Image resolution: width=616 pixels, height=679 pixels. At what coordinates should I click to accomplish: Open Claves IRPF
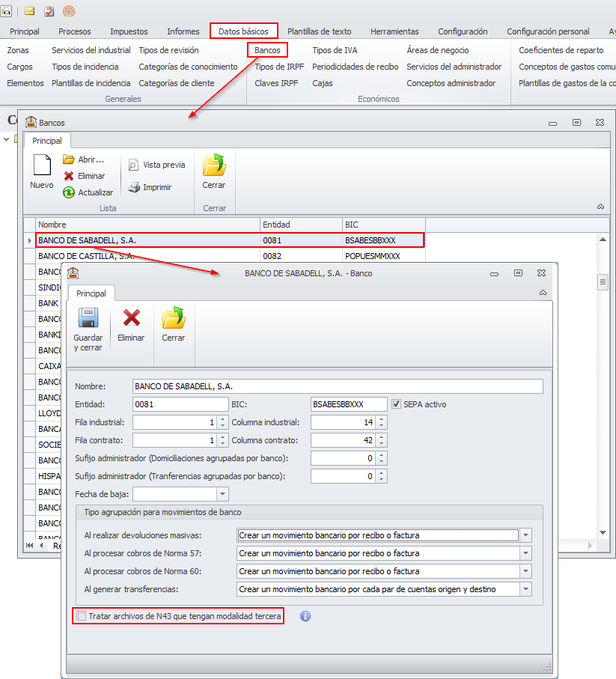pos(276,83)
